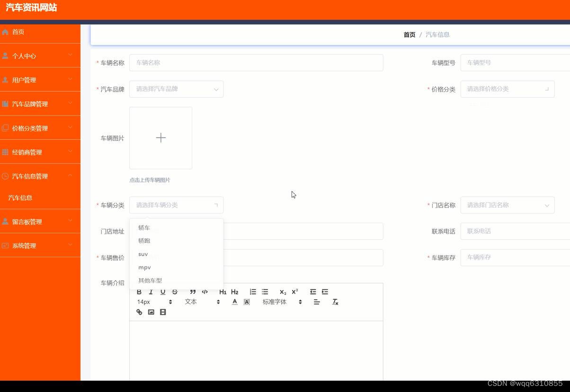Screen dimensions: 570x392
Task: Click the 点击上传车辆图片 hint text
Action: click(x=150, y=180)
